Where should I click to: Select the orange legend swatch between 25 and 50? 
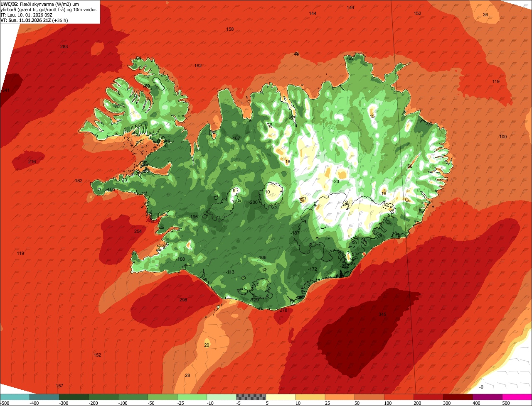point(340,397)
